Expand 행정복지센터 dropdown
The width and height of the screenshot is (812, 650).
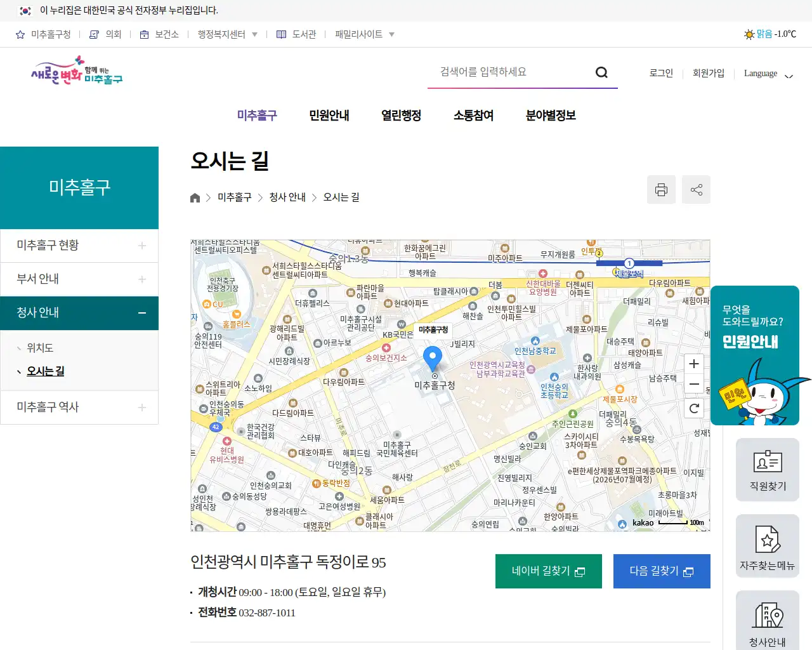(x=227, y=34)
